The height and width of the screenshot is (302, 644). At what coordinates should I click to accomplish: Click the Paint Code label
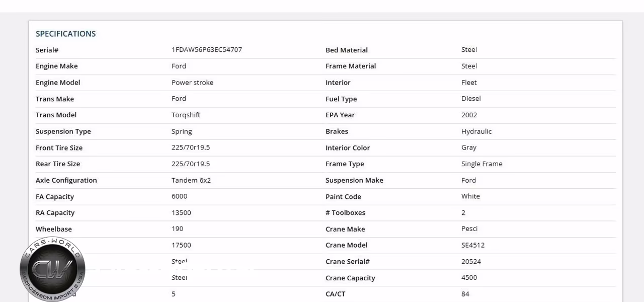click(x=343, y=196)
